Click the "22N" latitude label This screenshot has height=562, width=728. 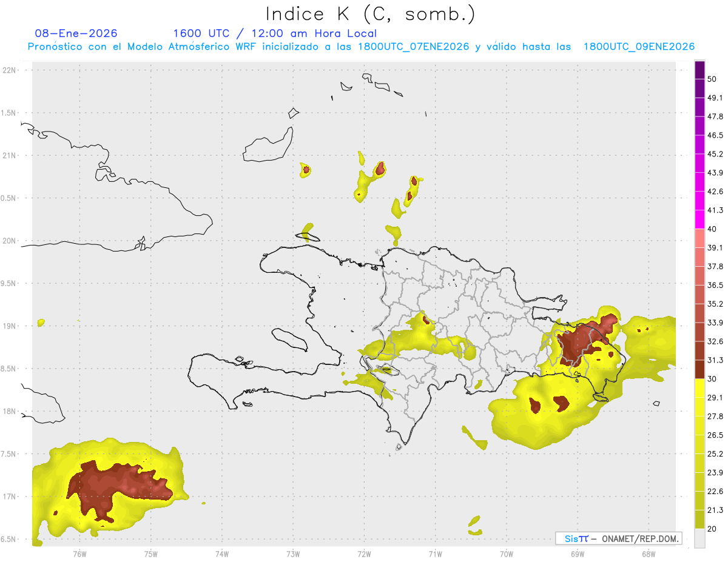point(9,70)
